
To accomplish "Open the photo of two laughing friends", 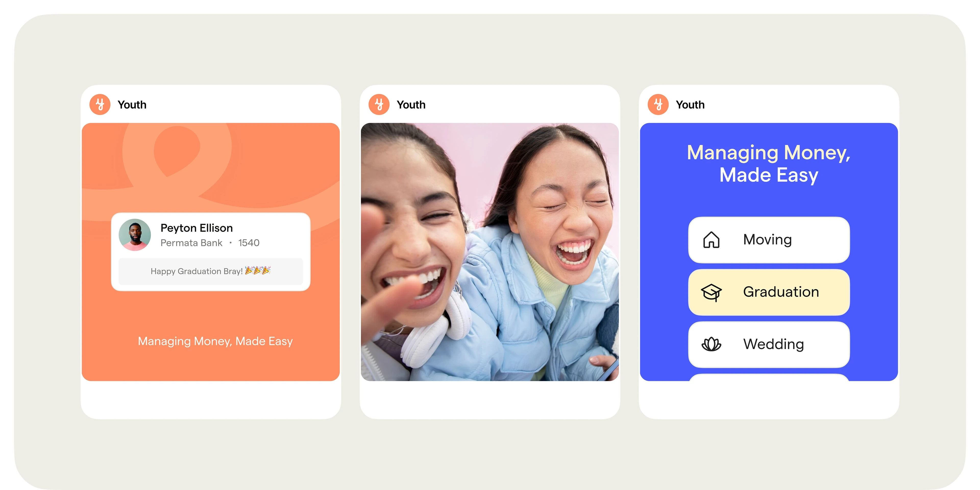I will click(x=490, y=252).
